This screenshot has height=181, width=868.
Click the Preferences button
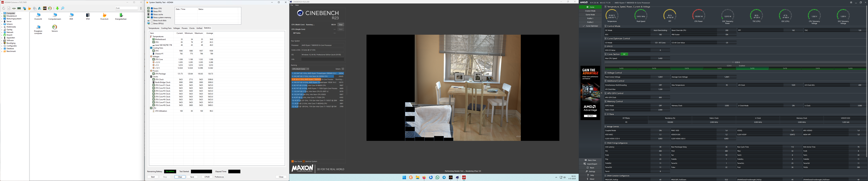click(219, 177)
